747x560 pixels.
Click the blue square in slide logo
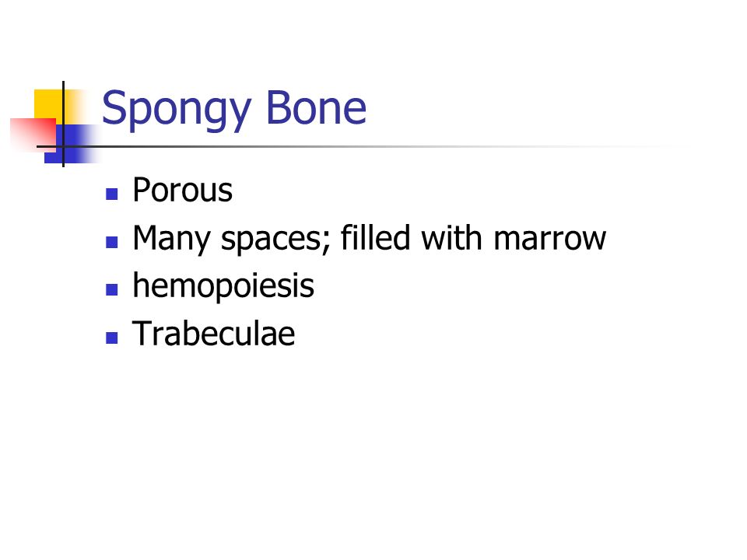(x=72, y=144)
